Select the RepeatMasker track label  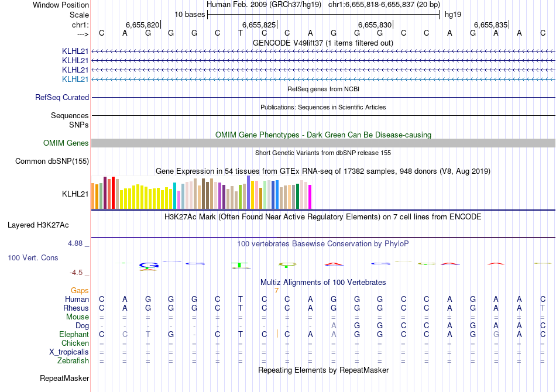[64, 379]
